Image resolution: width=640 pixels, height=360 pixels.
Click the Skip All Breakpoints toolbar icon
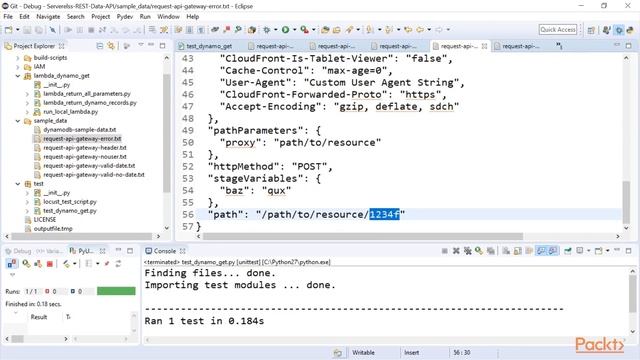coord(52,30)
